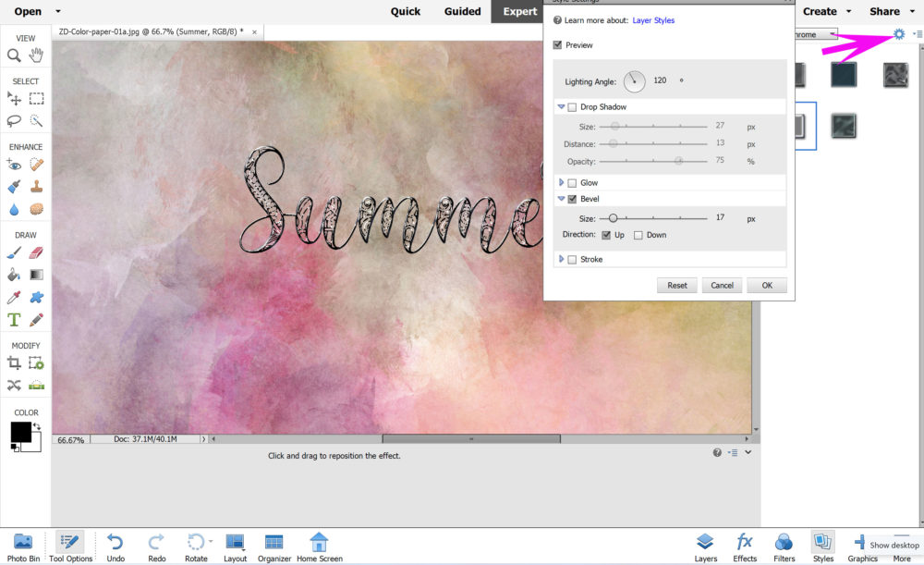Select the ZD-Color-paper-01a.jpg document tab
Image resolution: width=924 pixels, height=565 pixels.
click(x=151, y=31)
